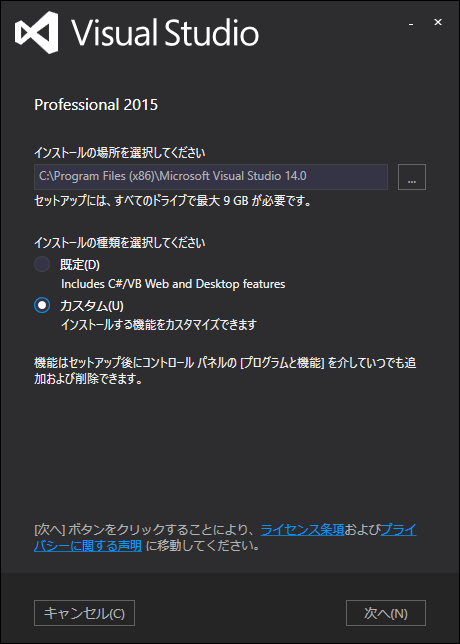Viewport: 460px width, 644px height.
Task: Click the installation path text field
Action: [211, 177]
